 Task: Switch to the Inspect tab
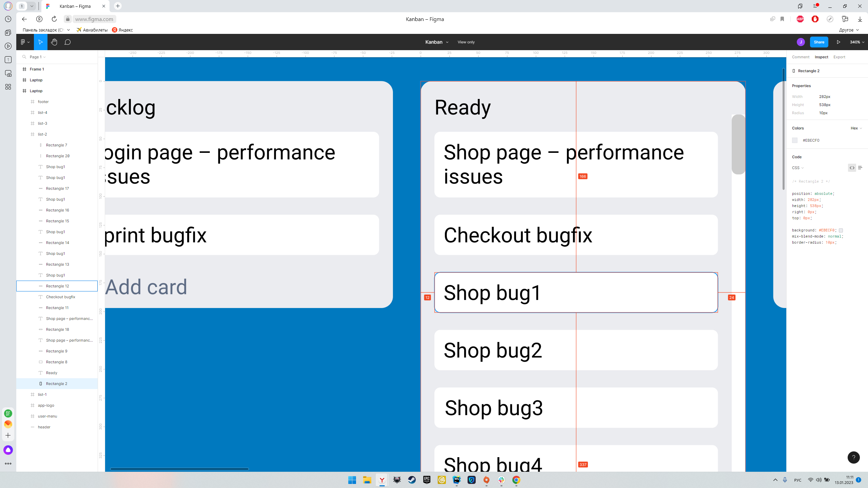pyautogui.click(x=821, y=57)
